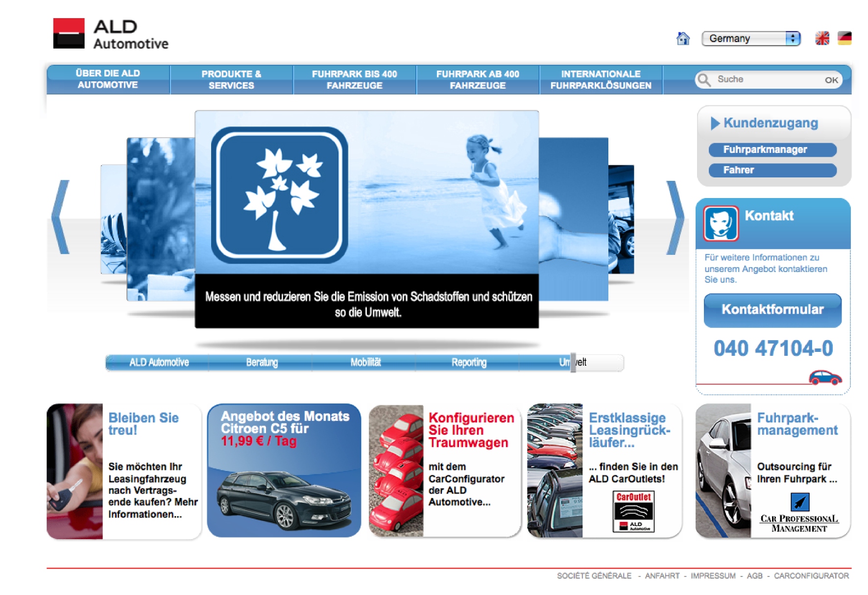Screen dimensions: 868x595
Task: Select the German flag icon
Action: [845, 37]
